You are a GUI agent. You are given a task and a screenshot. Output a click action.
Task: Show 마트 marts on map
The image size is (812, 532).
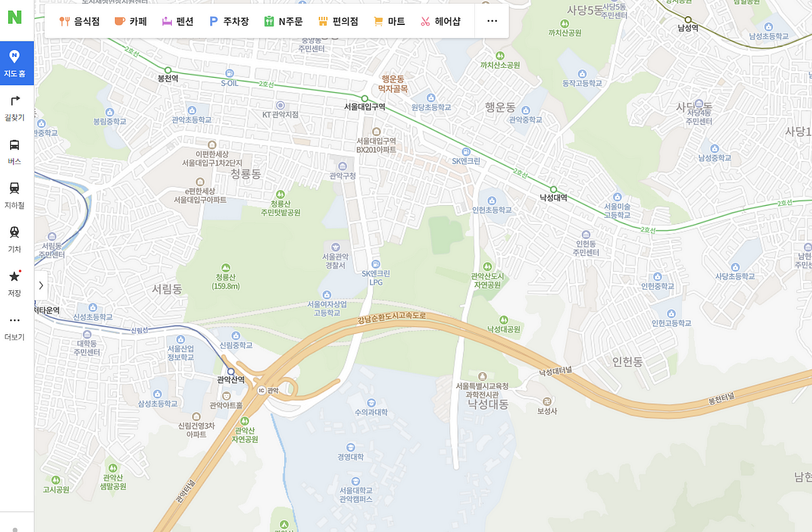click(x=389, y=21)
